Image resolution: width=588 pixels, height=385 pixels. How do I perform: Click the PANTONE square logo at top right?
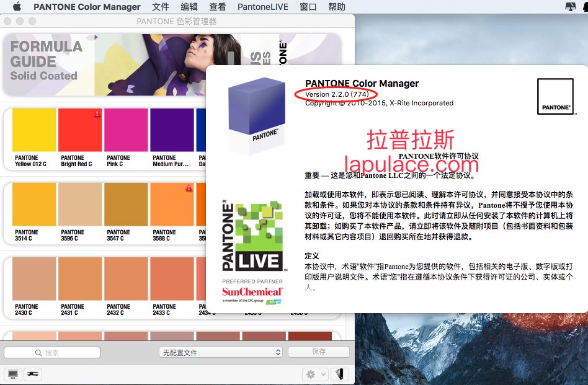coord(555,96)
